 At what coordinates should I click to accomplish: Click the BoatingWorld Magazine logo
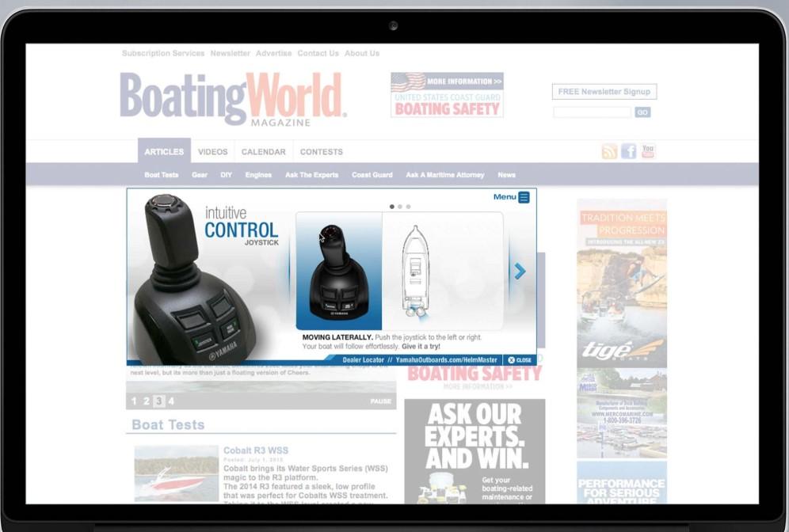(233, 99)
